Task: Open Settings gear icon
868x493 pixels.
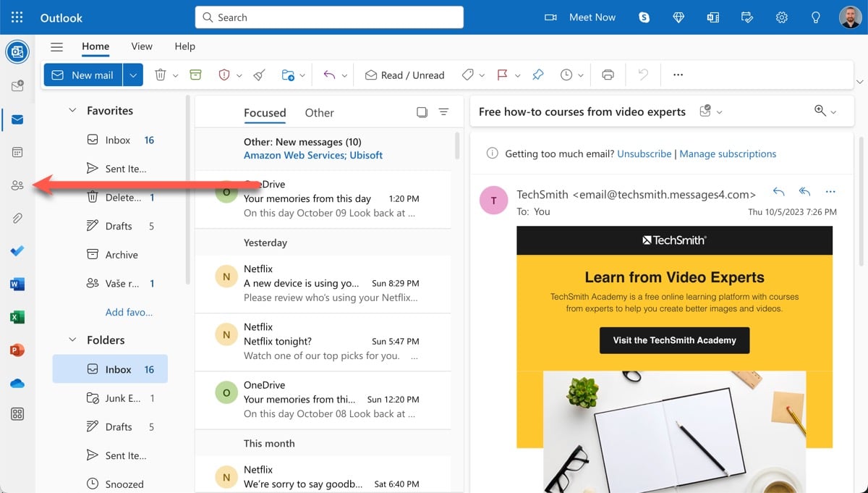Action: click(x=782, y=17)
